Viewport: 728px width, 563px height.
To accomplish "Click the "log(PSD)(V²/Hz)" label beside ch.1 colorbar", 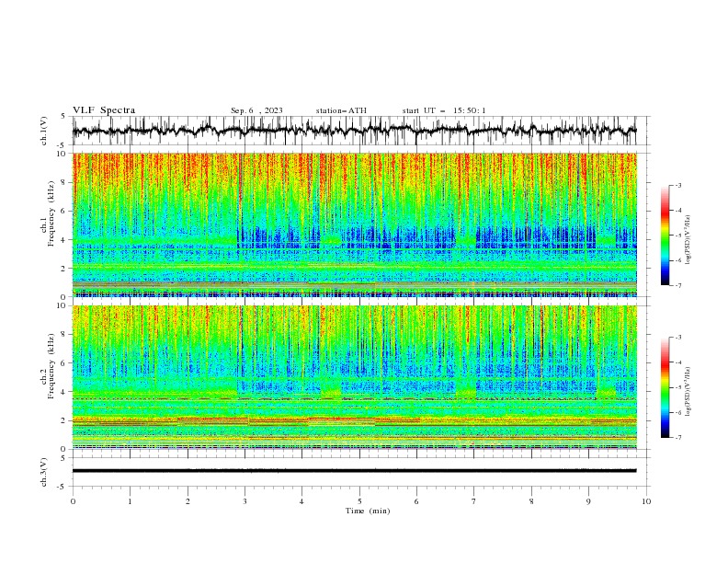I will pyautogui.click(x=688, y=240).
